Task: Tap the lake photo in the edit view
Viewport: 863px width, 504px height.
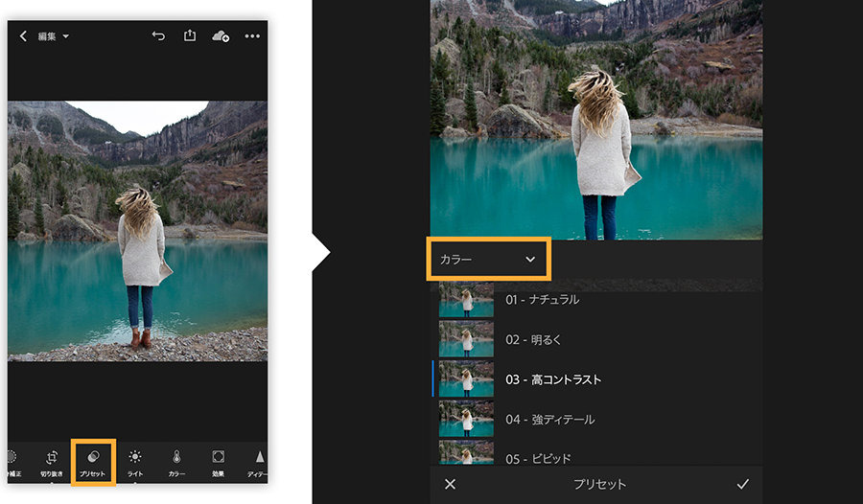Action: click(137, 231)
